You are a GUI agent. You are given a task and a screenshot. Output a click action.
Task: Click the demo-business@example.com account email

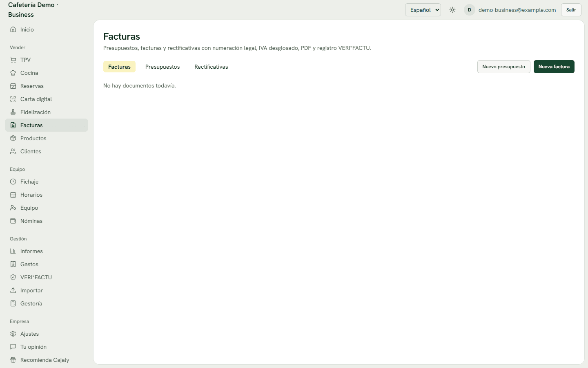517,10
